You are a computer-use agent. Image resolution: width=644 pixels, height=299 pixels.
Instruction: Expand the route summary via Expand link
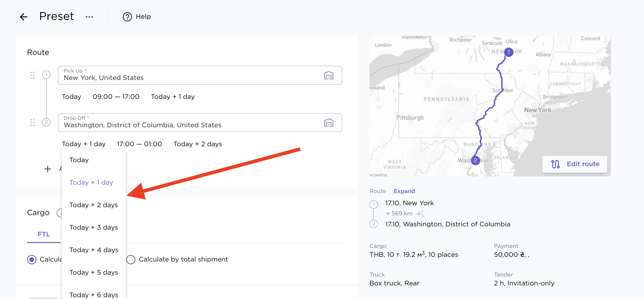[404, 191]
